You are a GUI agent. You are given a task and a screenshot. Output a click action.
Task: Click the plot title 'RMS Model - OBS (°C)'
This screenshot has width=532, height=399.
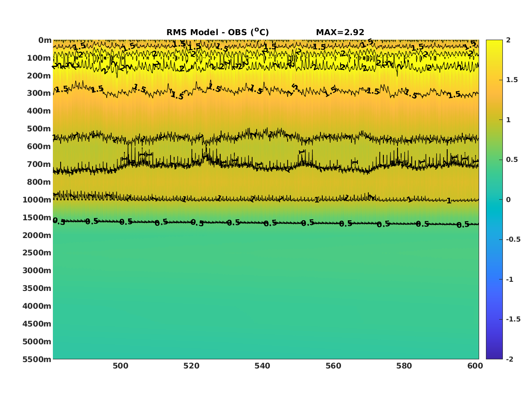tap(217, 32)
